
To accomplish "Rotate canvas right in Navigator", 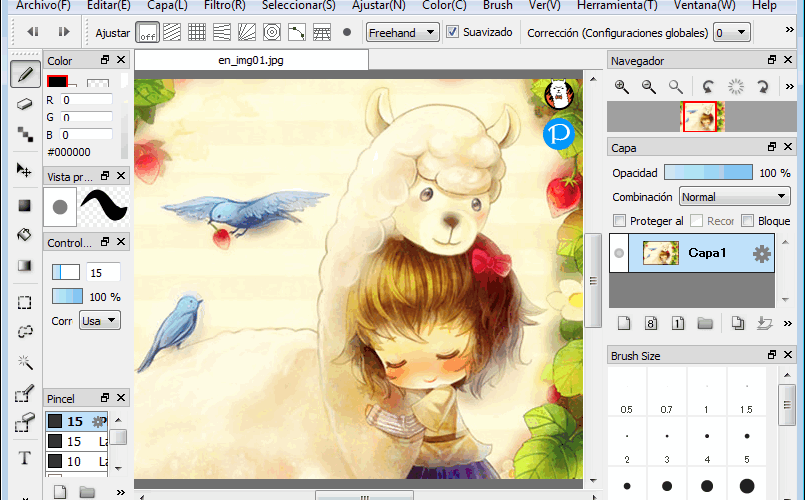I will [x=763, y=87].
